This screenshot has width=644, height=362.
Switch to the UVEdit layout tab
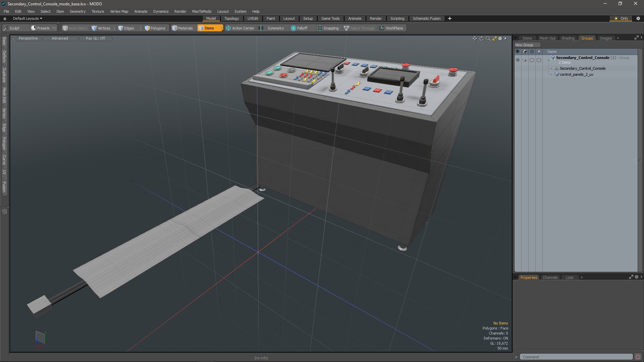tap(253, 18)
